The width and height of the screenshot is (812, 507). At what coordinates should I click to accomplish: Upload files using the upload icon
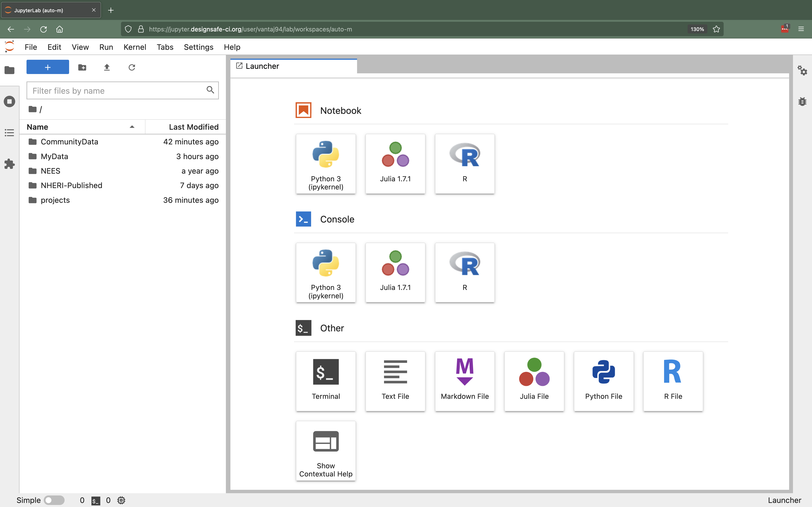click(x=107, y=67)
